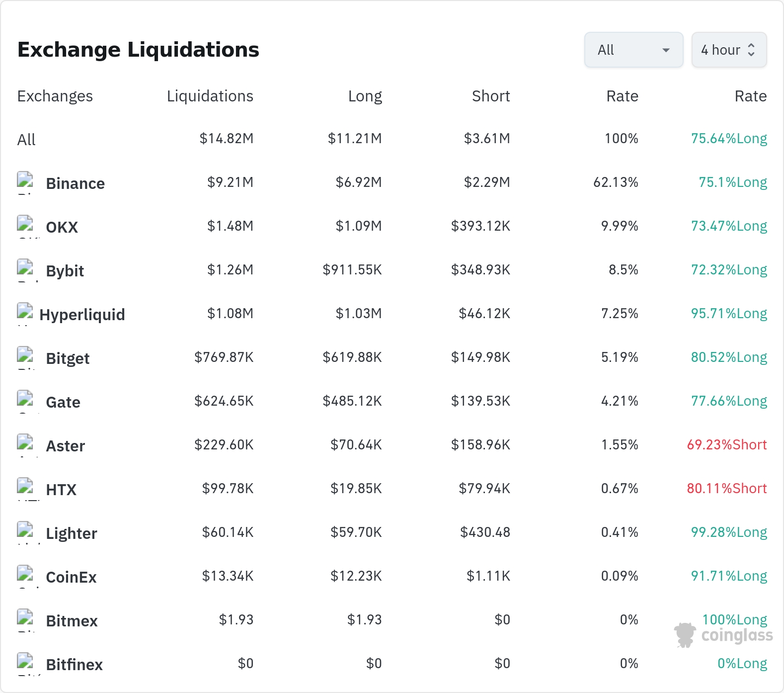Viewport: 784px width, 693px height.
Task: Open the Bitmex exchange name link
Action: tap(72, 621)
